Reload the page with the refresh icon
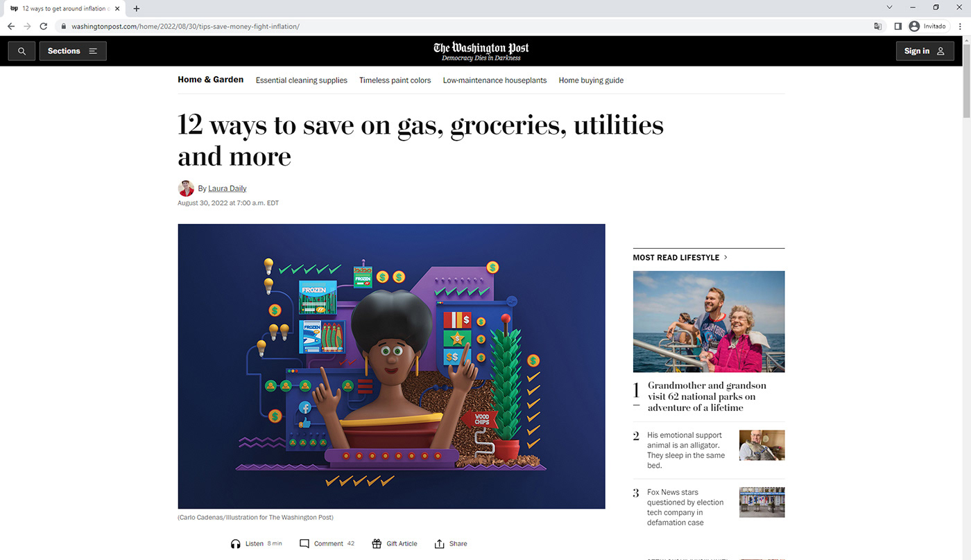 (x=43, y=26)
